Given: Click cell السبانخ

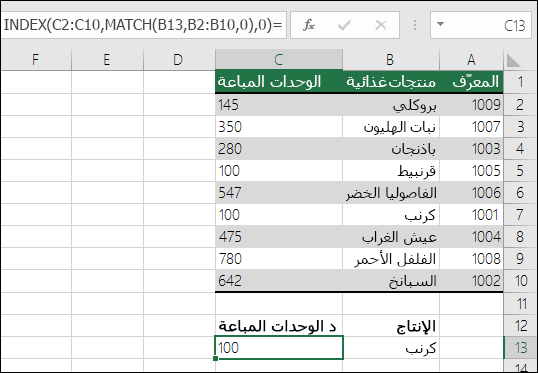Looking at the screenshot, I should coord(391,280).
